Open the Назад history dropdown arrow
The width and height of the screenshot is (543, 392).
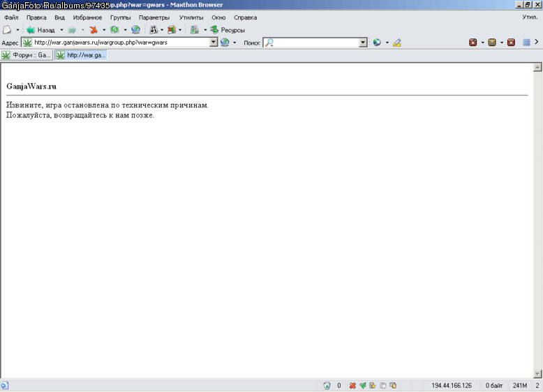coord(61,30)
